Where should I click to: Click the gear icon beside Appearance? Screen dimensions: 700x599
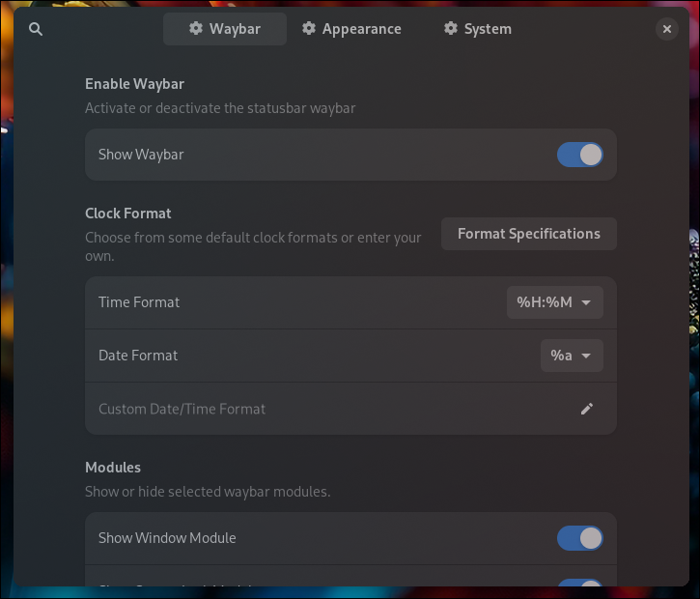pos(309,29)
